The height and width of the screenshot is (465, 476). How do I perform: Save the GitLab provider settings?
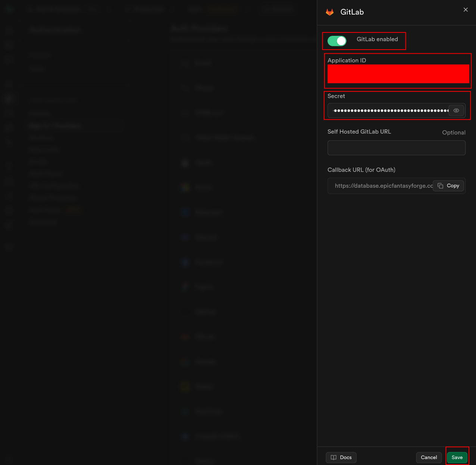click(457, 458)
